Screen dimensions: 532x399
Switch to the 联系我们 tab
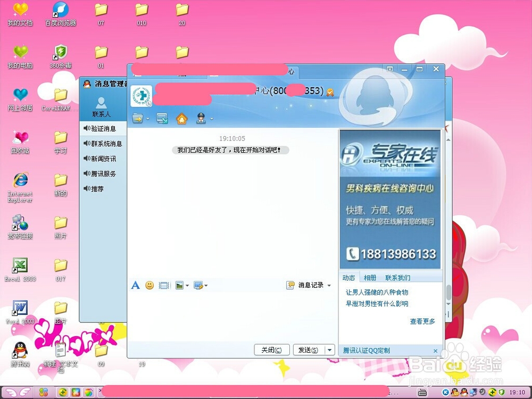397,278
